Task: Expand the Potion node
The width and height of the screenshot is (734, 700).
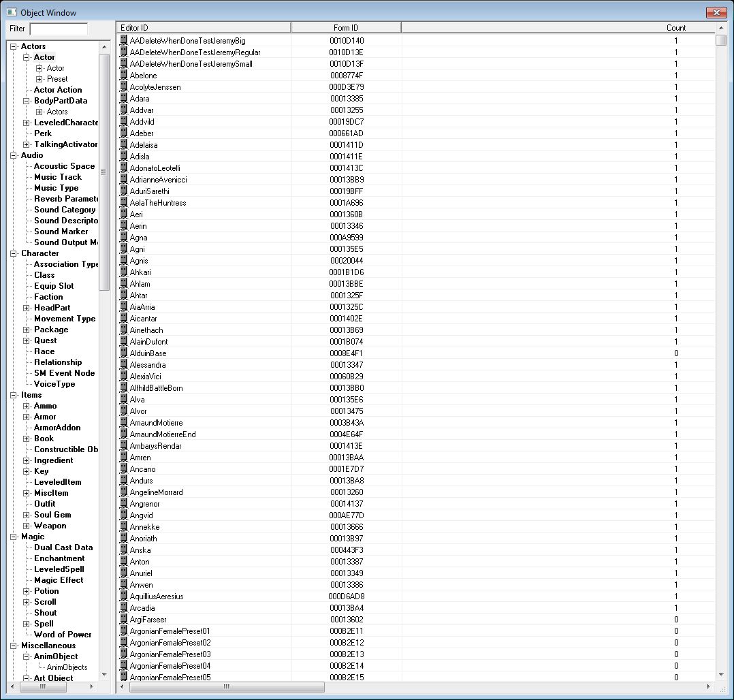Action: pos(27,591)
